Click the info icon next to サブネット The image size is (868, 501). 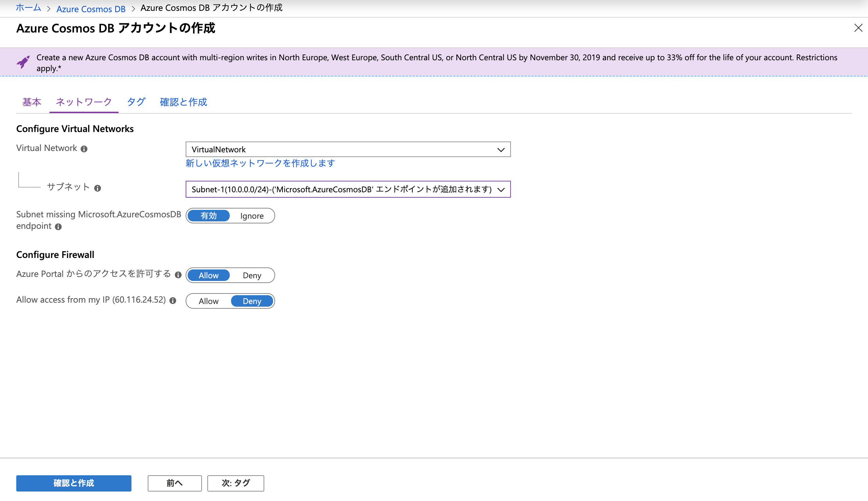coord(98,188)
